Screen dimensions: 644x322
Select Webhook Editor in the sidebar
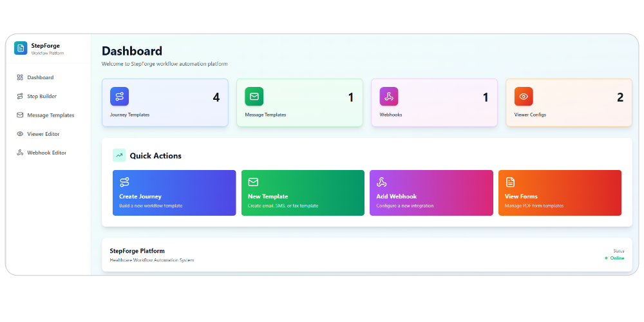coord(46,153)
